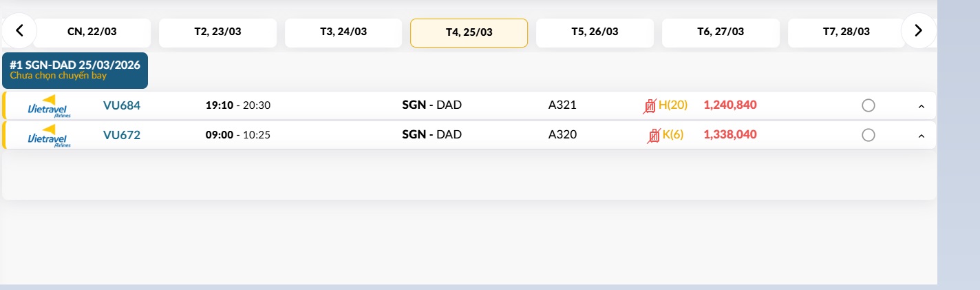Select flight VU684 radio button
980x290 pixels.
[x=868, y=105]
